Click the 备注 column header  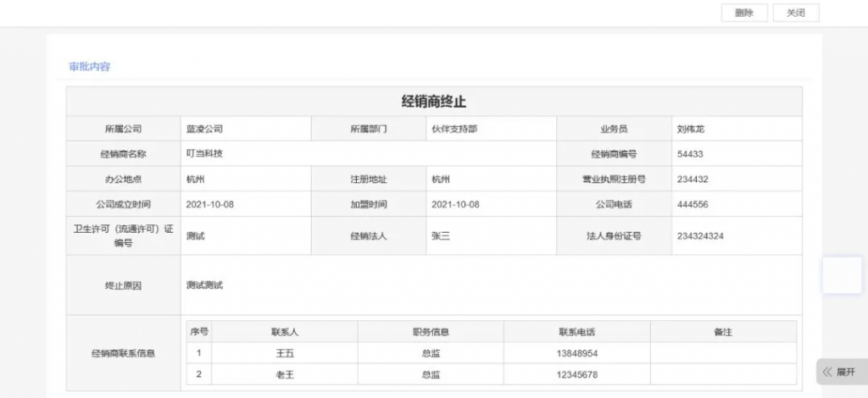coord(723,332)
